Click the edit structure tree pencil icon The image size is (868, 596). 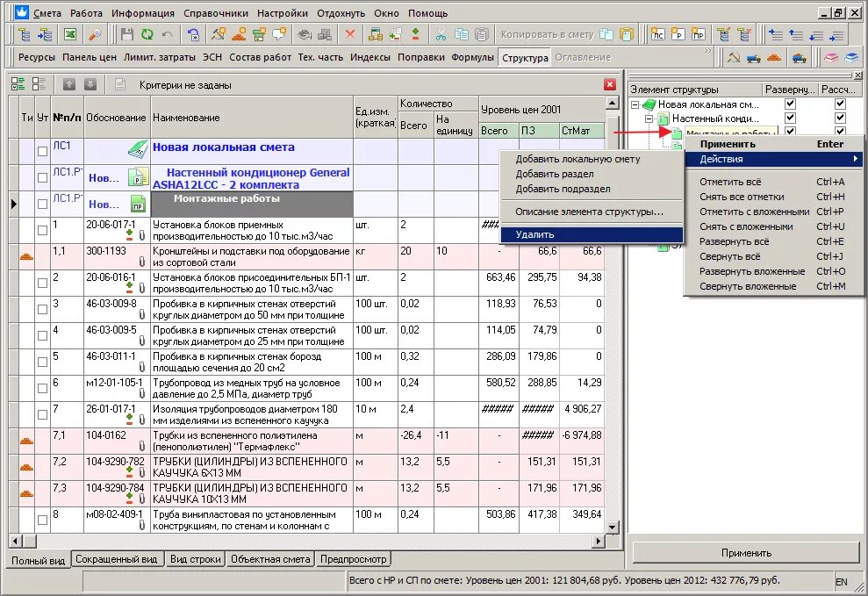pyautogui.click(x=723, y=35)
